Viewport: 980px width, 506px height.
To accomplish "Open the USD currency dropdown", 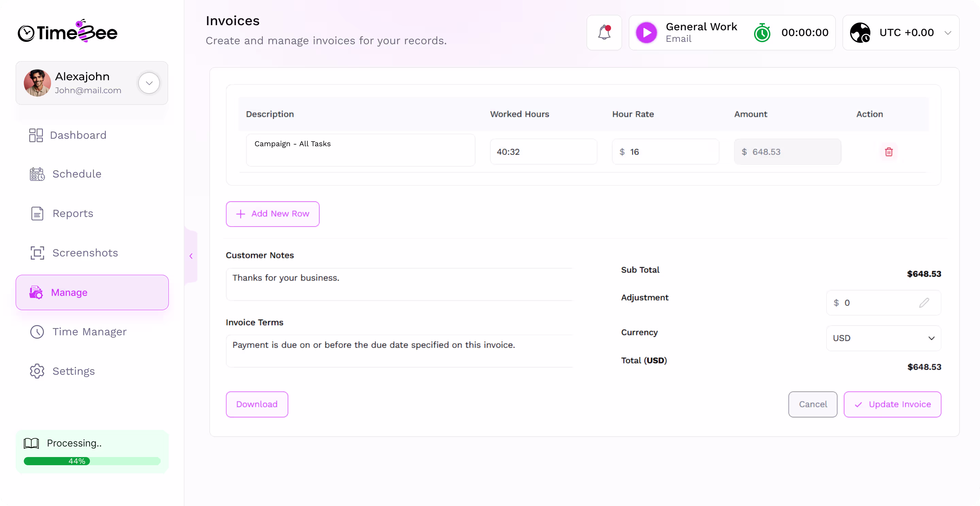I will tap(883, 338).
